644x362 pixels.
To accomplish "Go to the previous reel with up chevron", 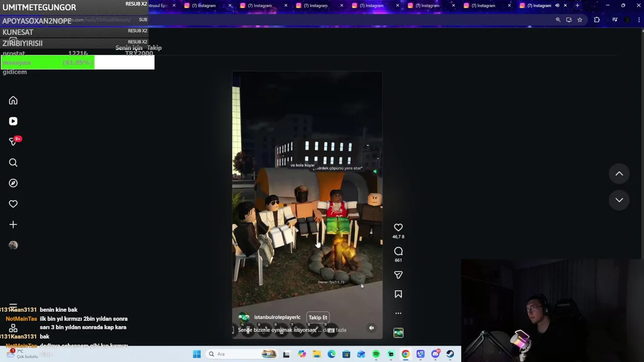I will coord(619,173).
